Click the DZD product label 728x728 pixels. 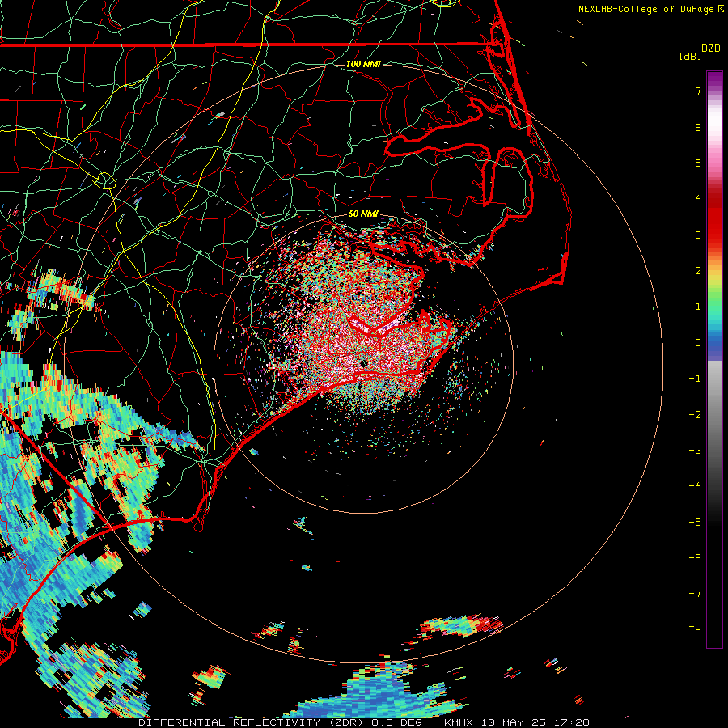pos(711,49)
